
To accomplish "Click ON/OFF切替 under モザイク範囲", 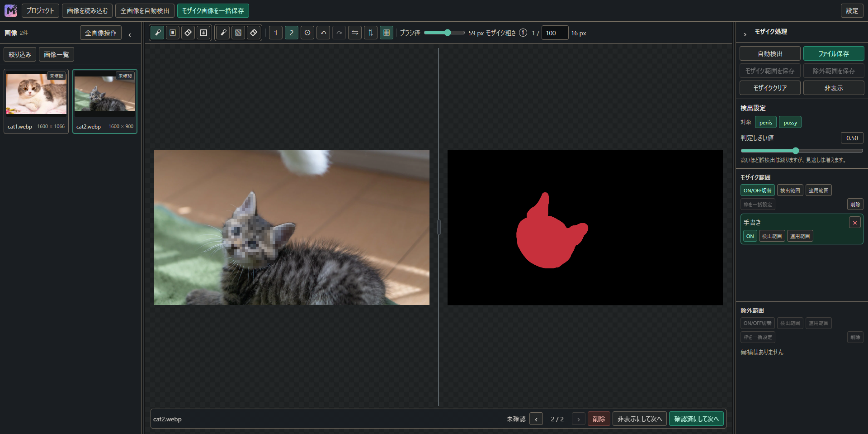I will point(758,191).
